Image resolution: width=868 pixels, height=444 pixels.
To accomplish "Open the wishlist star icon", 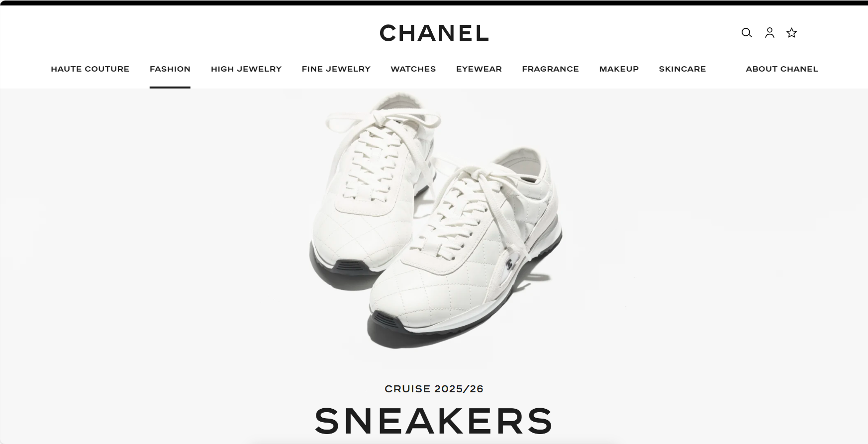I will point(792,33).
